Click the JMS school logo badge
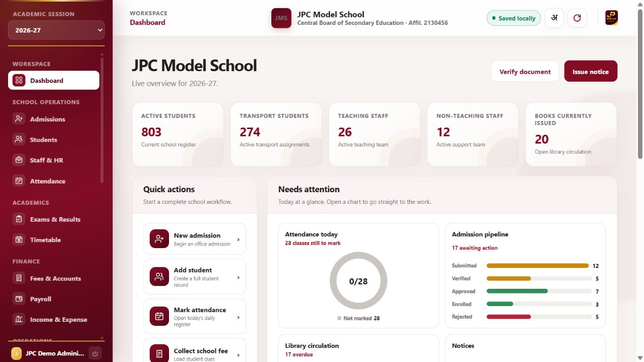Image resolution: width=644 pixels, height=362 pixels. (x=281, y=18)
